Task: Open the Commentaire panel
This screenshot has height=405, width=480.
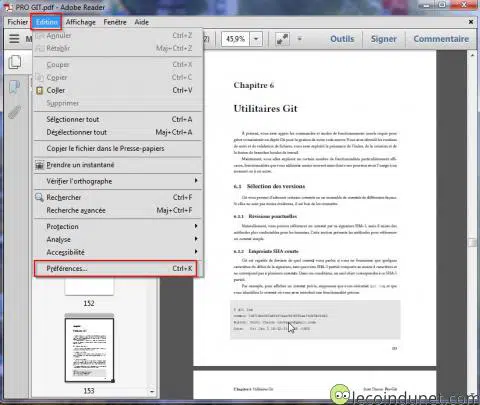Action: click(x=441, y=39)
